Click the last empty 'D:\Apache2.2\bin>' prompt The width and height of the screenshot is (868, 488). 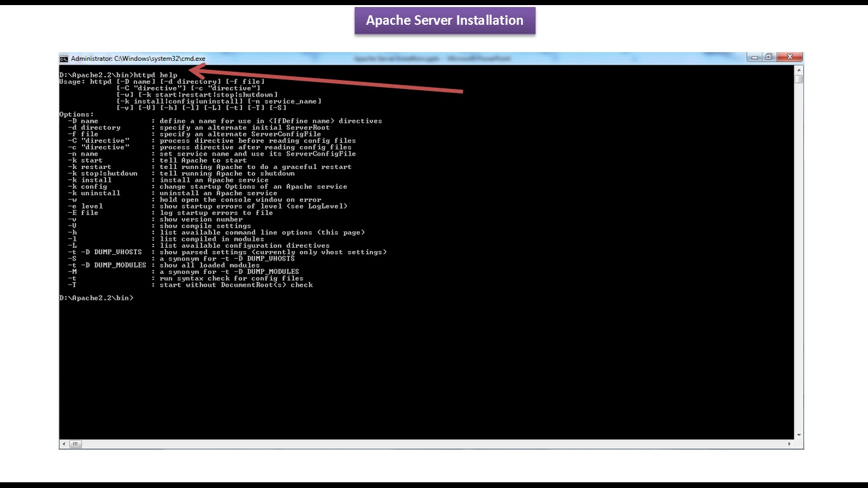[97, 298]
